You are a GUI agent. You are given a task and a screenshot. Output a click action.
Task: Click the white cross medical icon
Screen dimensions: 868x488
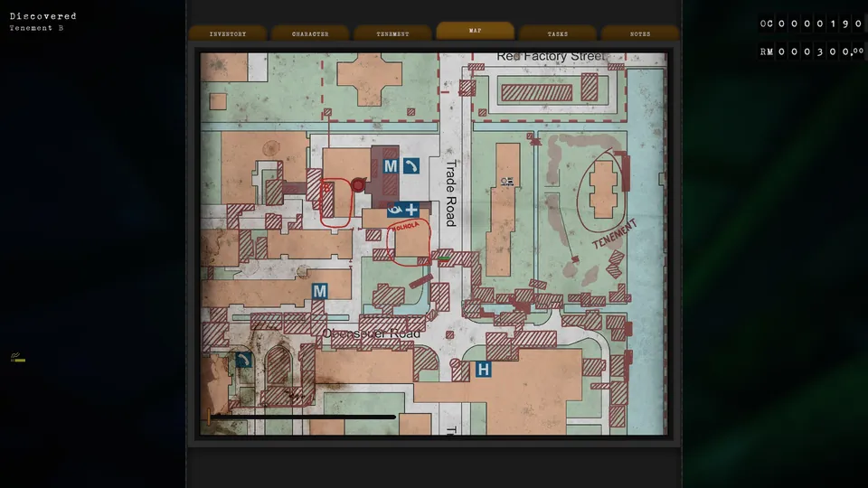tap(411, 210)
